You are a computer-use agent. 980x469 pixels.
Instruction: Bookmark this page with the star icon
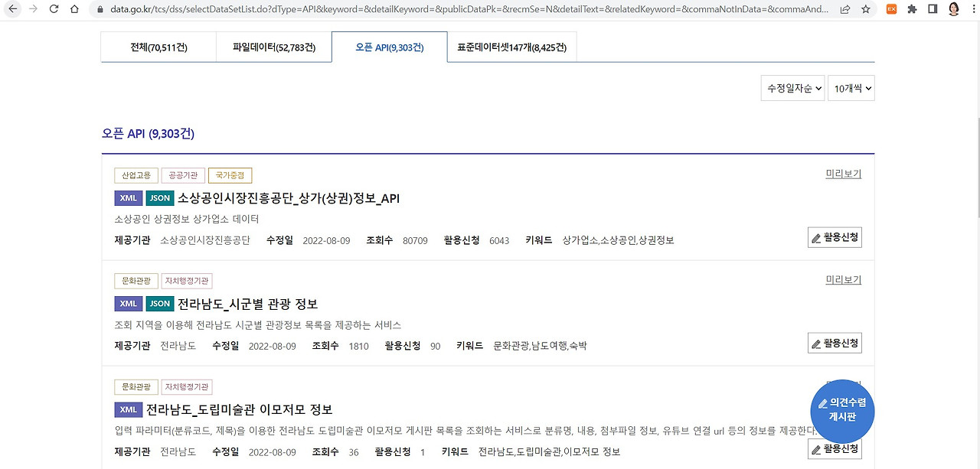(866, 10)
